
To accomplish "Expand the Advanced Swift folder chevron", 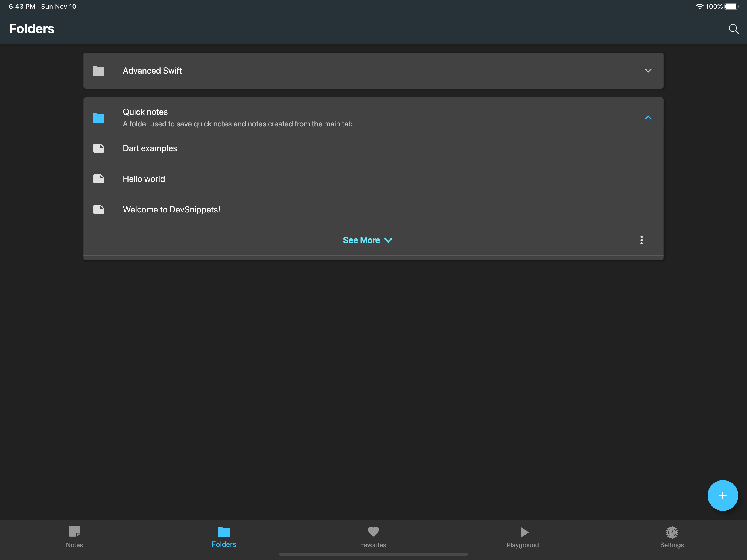I will coord(648,71).
